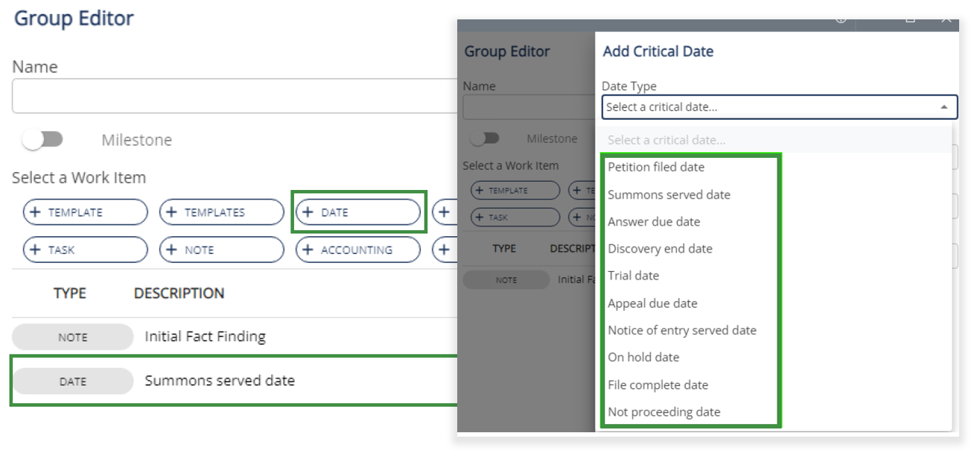The height and width of the screenshot is (459, 980).
Task: Select the 'Summons served date' DATE row
Action: (220, 381)
